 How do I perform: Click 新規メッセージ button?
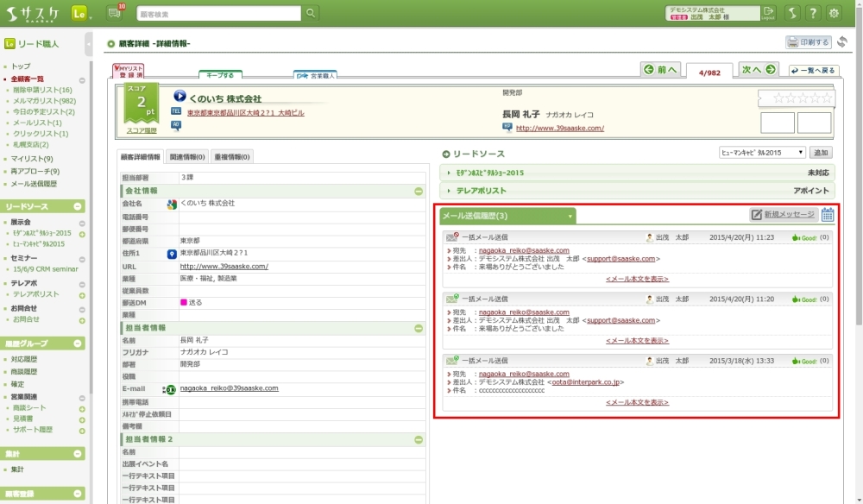(784, 215)
